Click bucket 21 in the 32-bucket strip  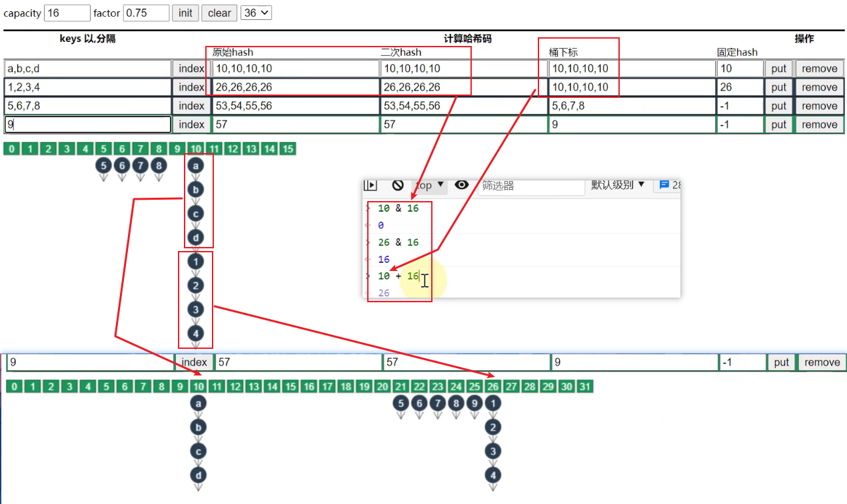click(x=400, y=387)
